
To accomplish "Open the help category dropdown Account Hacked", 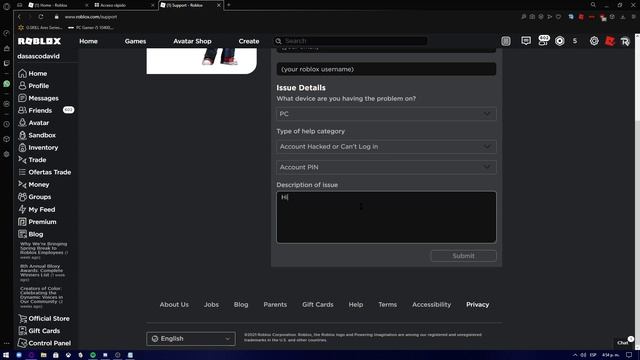I will [386, 147].
